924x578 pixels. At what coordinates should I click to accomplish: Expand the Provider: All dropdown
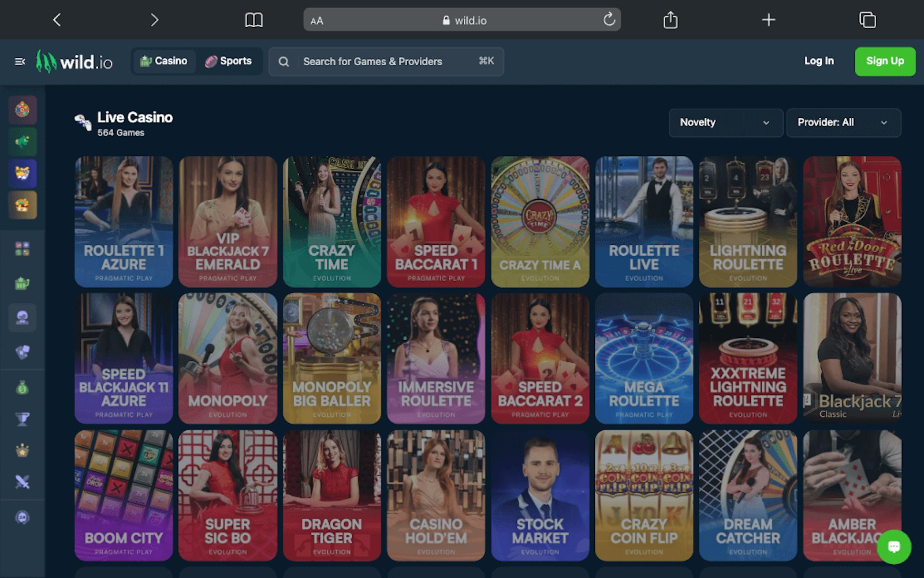click(x=843, y=122)
